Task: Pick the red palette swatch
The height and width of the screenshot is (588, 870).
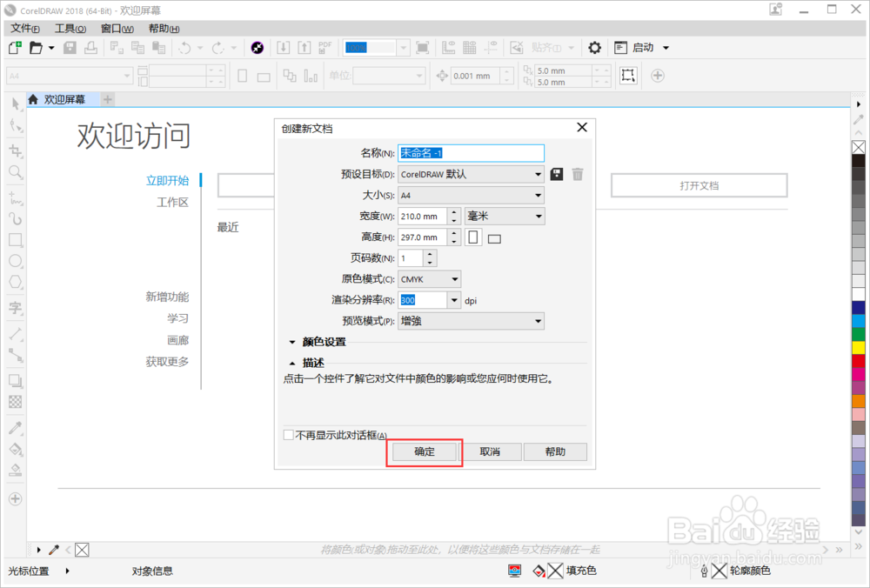Action: click(x=859, y=361)
